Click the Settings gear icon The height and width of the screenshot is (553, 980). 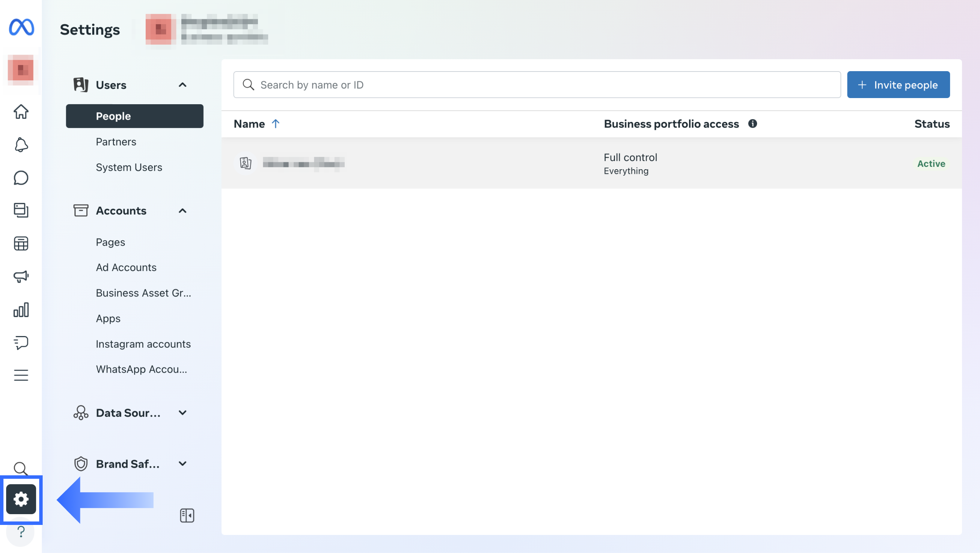click(x=21, y=499)
